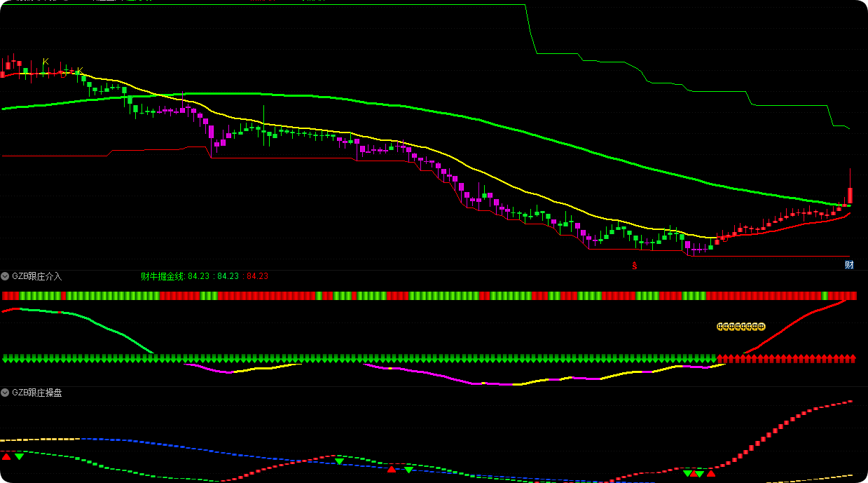Click the 财牛掘金线 indicator label
Image resolution: width=868 pixels, height=483 pixels.
(163, 276)
